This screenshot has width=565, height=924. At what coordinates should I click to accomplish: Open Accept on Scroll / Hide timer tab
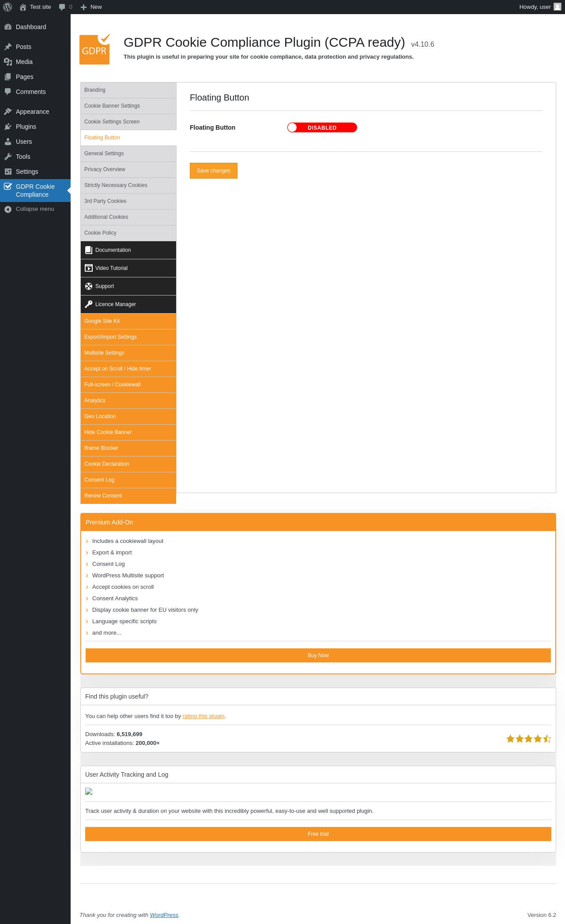click(x=128, y=369)
